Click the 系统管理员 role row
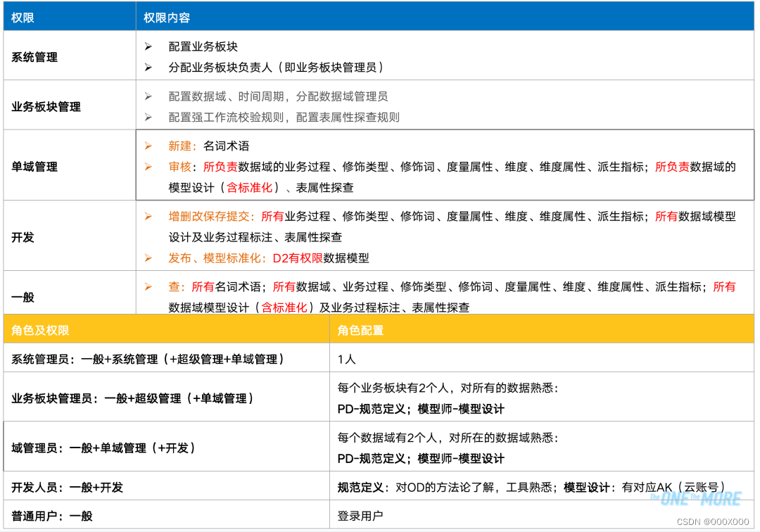760x532 pixels. click(x=148, y=360)
